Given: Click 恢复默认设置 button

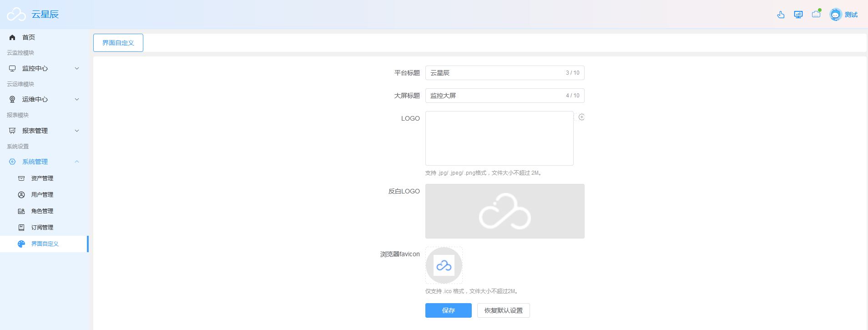Looking at the screenshot, I should coord(504,310).
